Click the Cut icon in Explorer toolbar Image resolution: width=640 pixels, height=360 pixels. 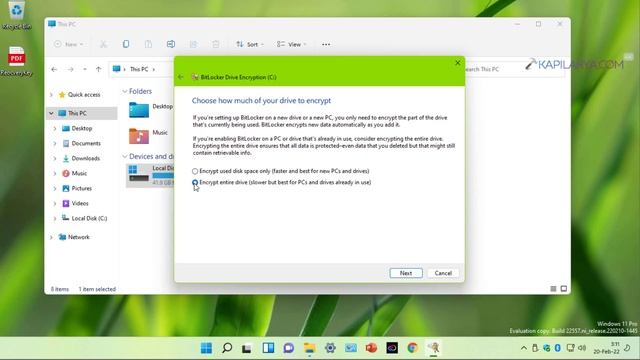[104, 44]
